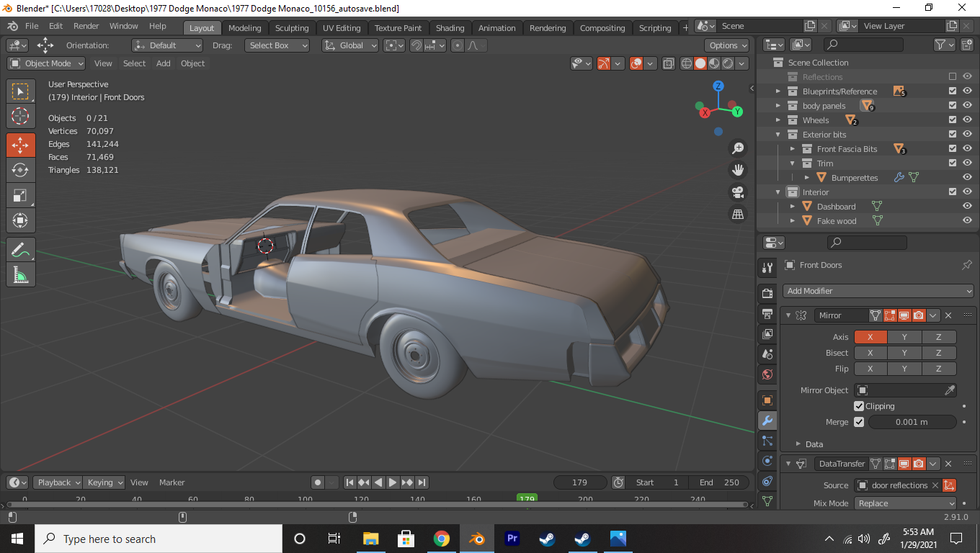
Task: Click the play animation button
Action: click(393, 482)
